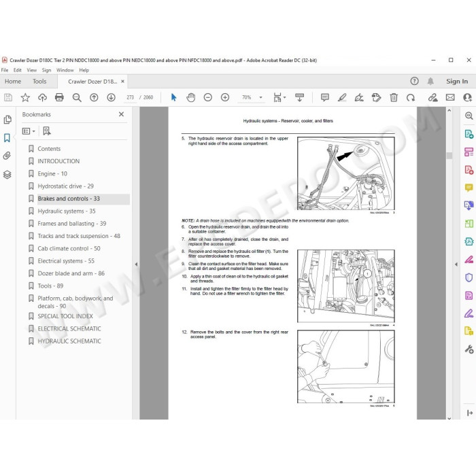Open Hydraulic systems - 35 bookmark

[x=67, y=211]
